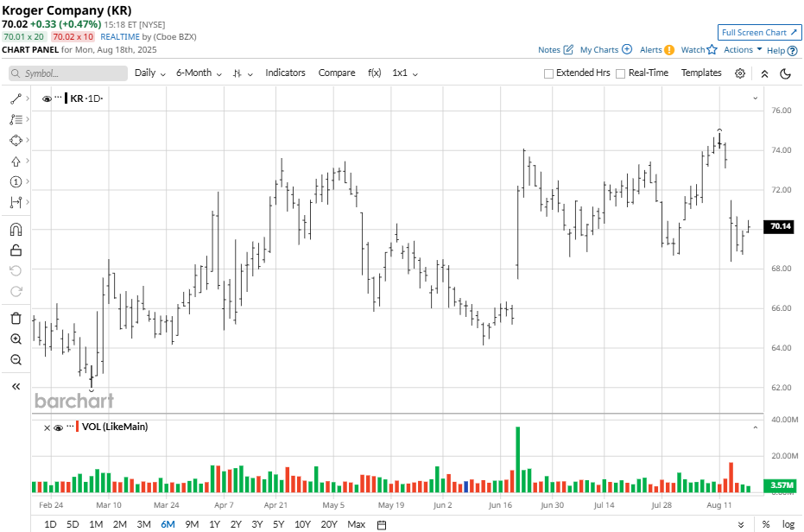This screenshot has width=804, height=532.
Task: Click the Symbol search field
Action: click(68, 73)
